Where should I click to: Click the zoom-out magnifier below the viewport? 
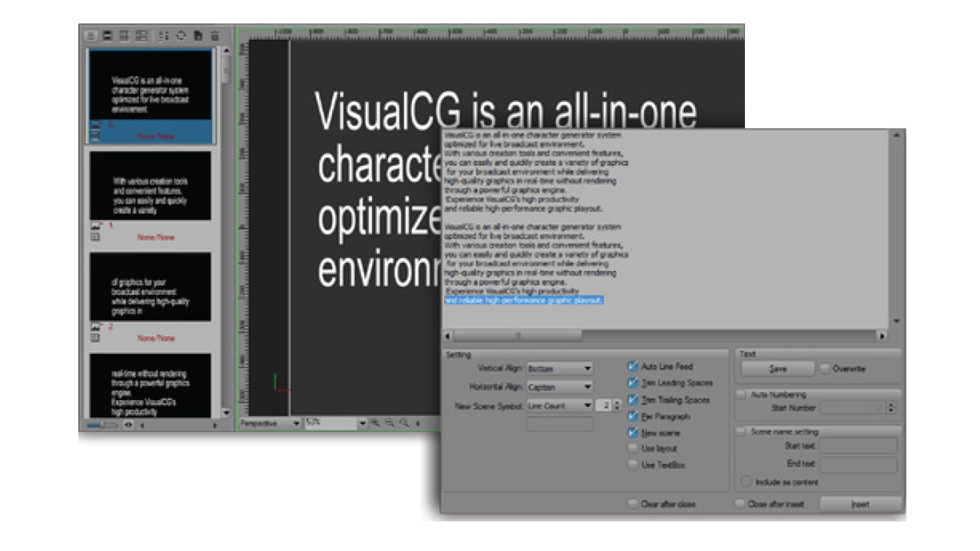(x=389, y=423)
